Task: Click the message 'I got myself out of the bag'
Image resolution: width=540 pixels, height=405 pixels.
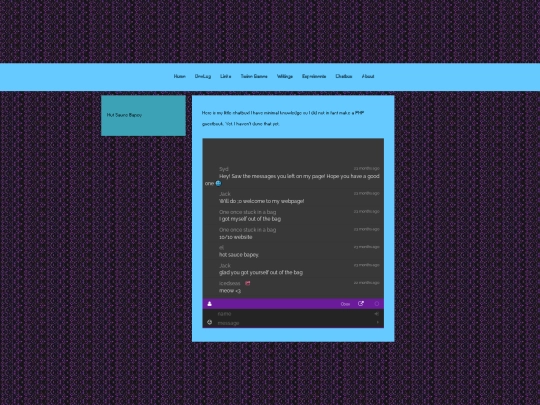Action: [250, 219]
